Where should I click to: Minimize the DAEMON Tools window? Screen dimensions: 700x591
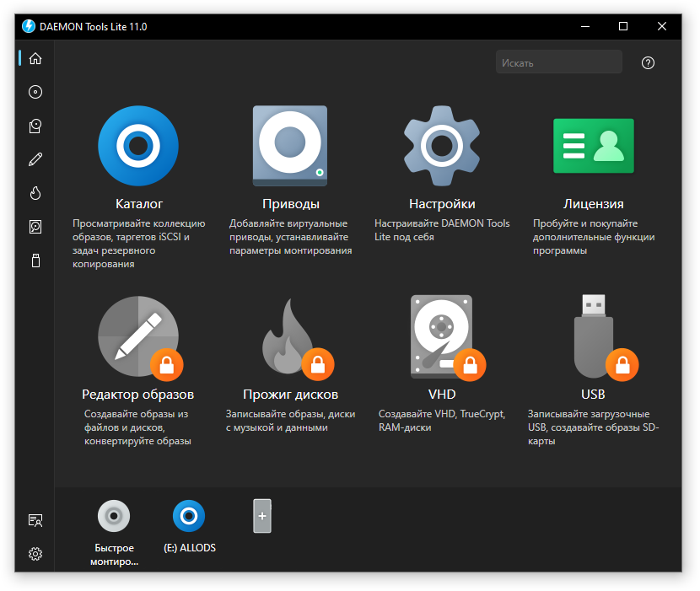coord(584,26)
